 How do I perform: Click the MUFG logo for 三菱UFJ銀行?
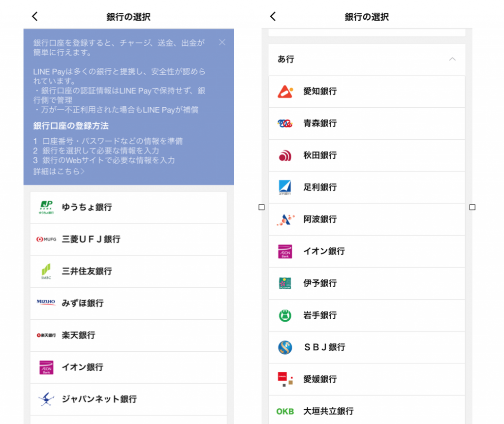point(48,239)
